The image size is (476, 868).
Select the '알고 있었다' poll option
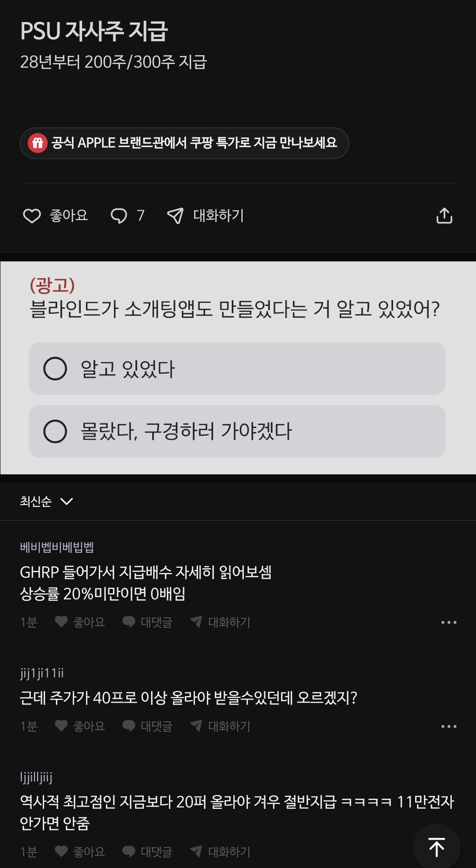click(237, 368)
